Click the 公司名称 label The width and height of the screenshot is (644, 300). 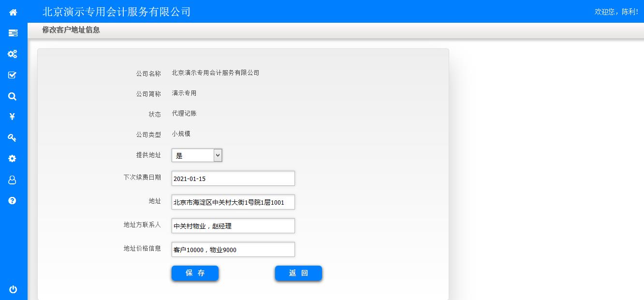point(148,74)
